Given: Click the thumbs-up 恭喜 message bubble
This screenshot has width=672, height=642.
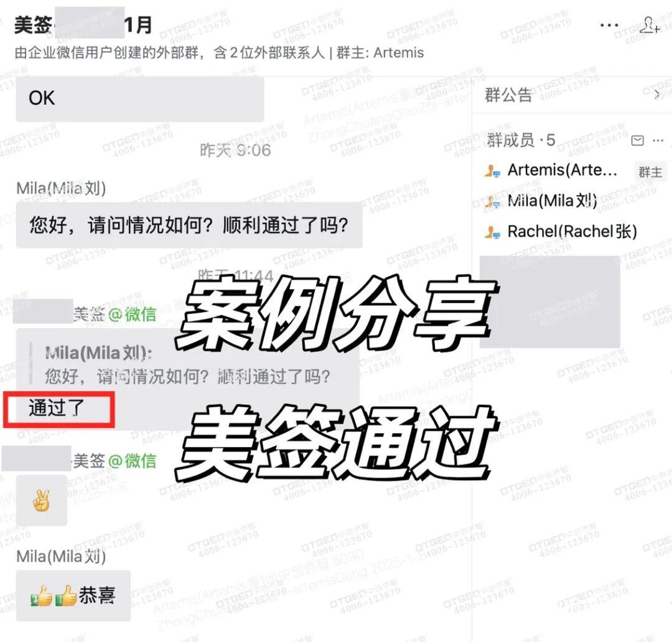Looking at the screenshot, I should pyautogui.click(x=73, y=595).
